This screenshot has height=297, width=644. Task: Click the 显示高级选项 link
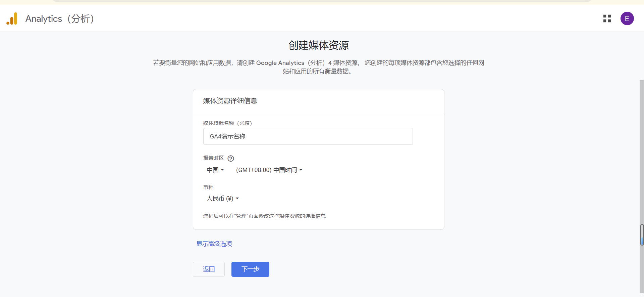pyautogui.click(x=214, y=244)
